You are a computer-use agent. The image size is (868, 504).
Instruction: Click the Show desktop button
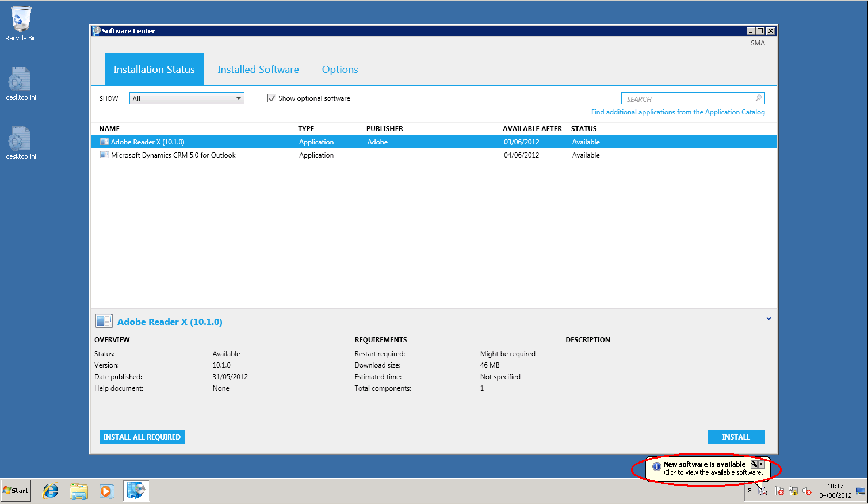pos(861,491)
